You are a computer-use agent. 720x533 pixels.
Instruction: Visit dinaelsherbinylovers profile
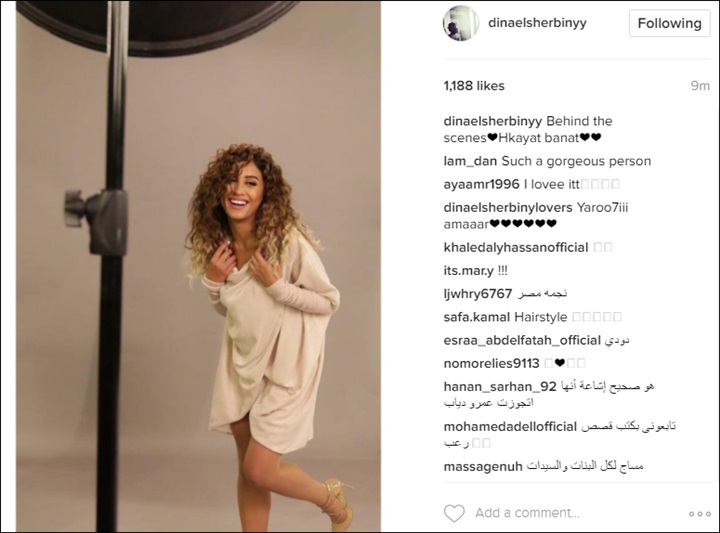(508, 208)
